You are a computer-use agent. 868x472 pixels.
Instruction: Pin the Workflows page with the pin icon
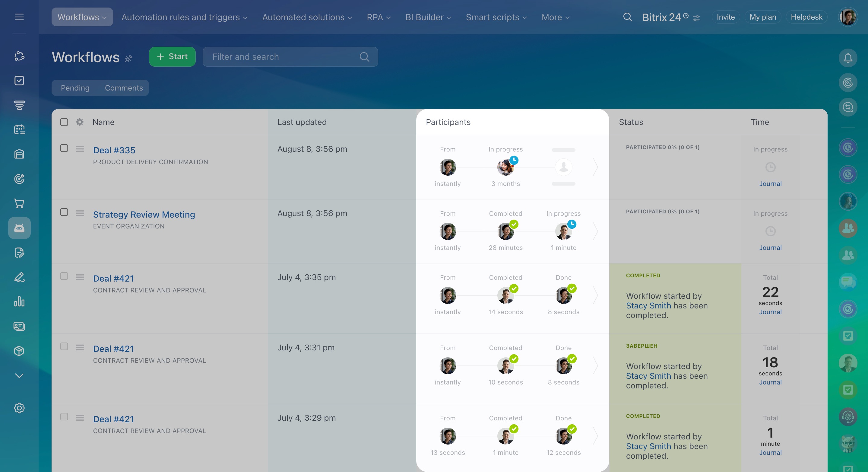coord(128,58)
